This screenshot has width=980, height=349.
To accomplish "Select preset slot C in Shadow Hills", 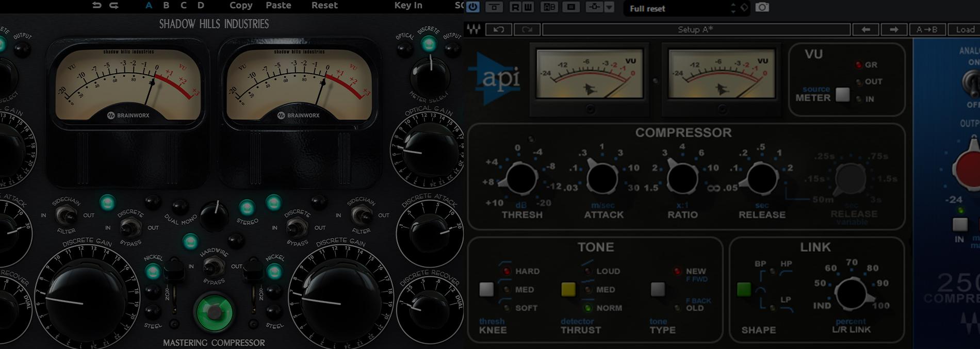I will coord(184,5).
